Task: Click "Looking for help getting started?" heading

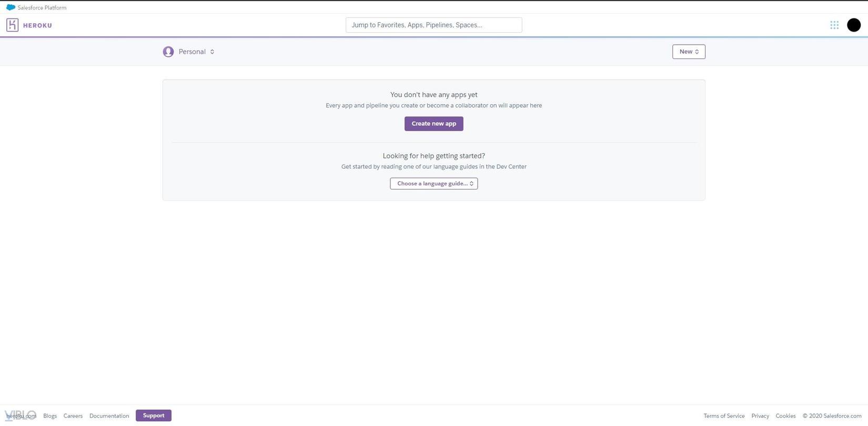Action: pyautogui.click(x=434, y=156)
